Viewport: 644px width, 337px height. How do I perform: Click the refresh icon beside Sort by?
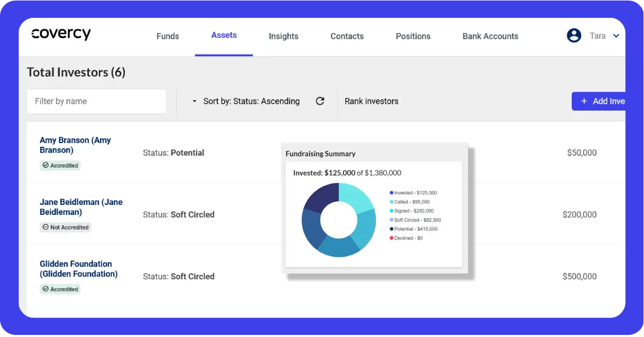point(320,101)
